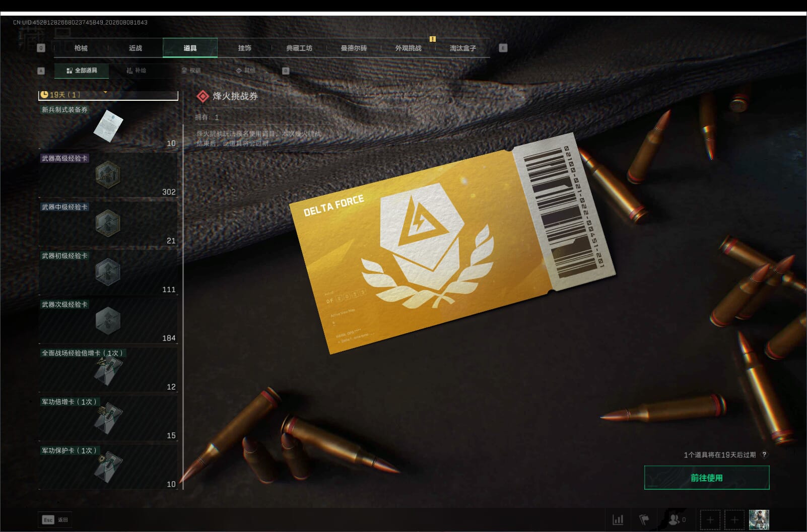Select the 军功保护卡 item icon
807x532 pixels.
[108, 467]
